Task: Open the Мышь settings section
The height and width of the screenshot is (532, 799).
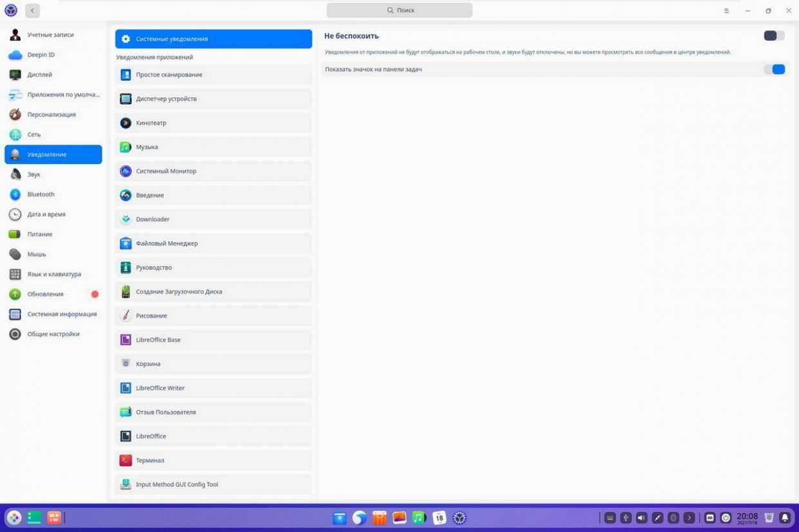Action: pos(53,254)
